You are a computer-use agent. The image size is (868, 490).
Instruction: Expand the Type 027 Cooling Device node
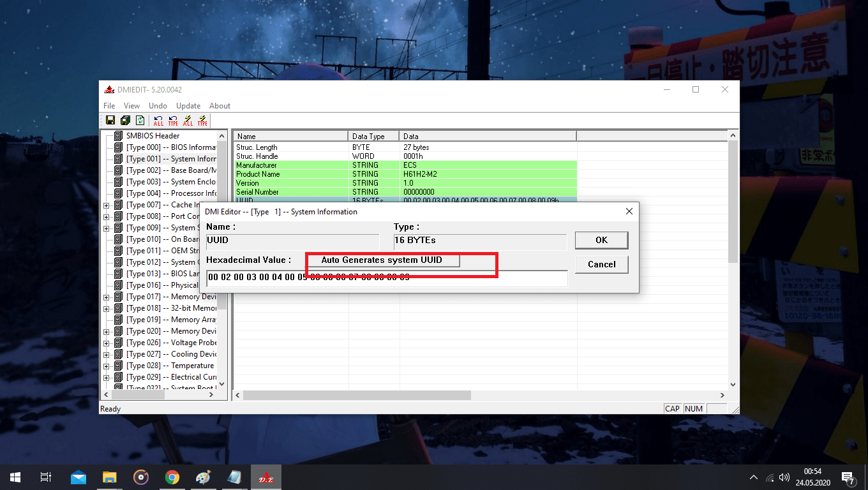[107, 354]
